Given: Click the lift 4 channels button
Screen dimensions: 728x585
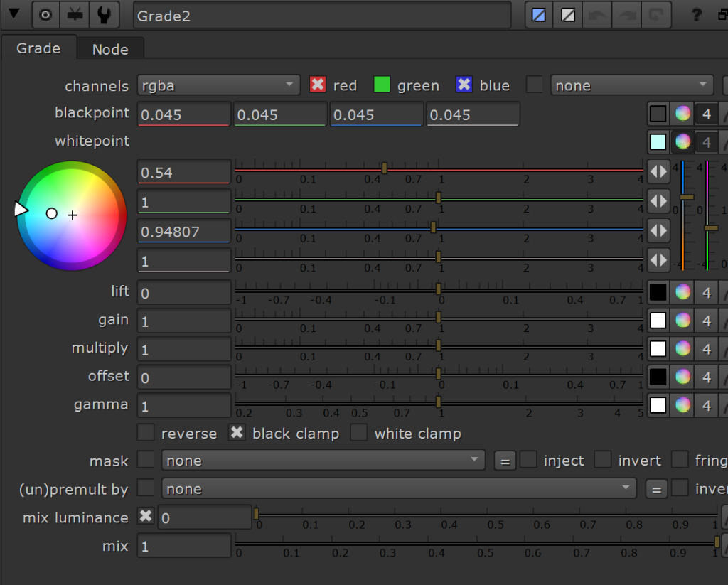Looking at the screenshot, I should [707, 292].
